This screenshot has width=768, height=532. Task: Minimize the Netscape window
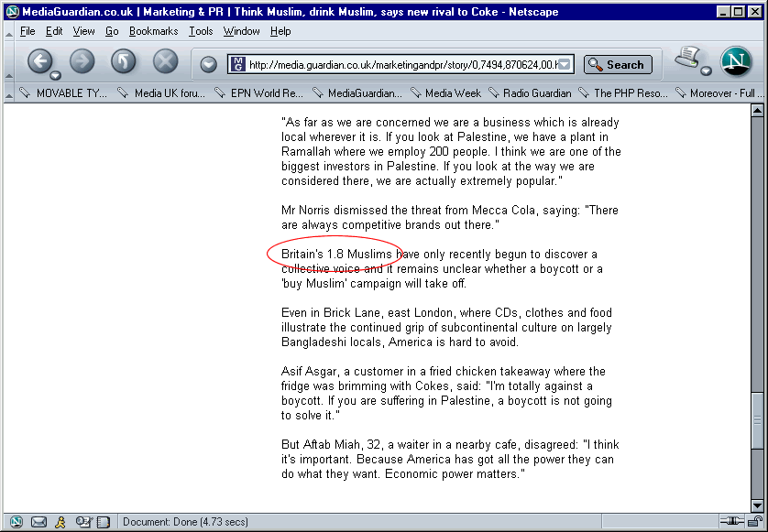point(722,11)
